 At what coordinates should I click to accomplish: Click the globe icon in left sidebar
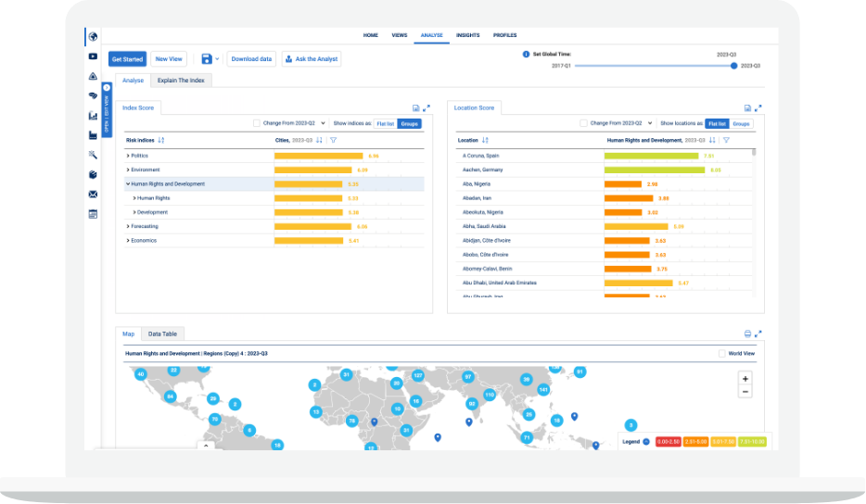click(93, 36)
